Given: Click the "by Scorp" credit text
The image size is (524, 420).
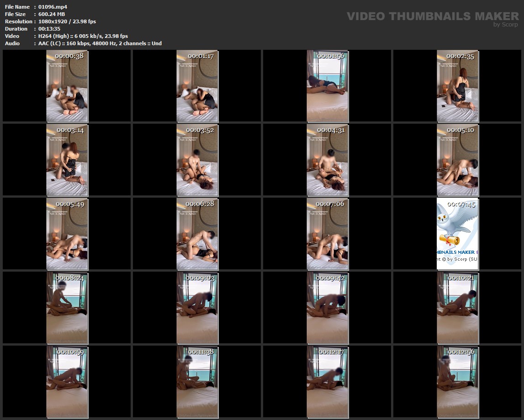Looking at the screenshot, I should click(506, 25).
